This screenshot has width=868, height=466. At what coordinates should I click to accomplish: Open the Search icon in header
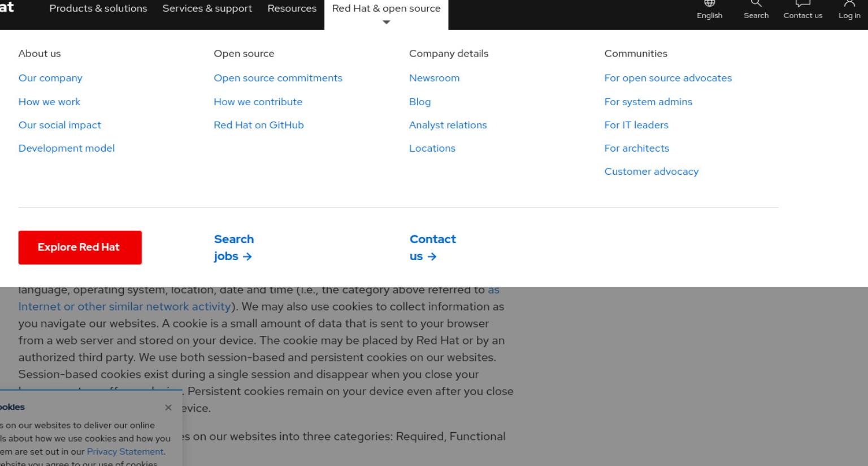[x=756, y=10]
